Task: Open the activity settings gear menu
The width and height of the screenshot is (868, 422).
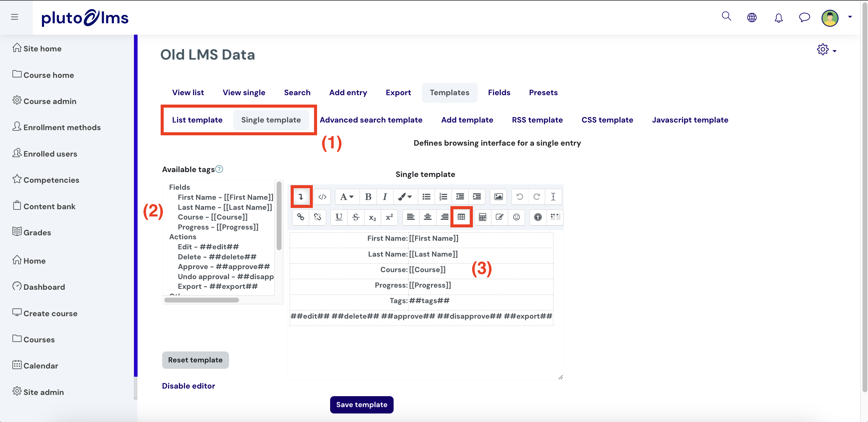Action: coord(827,50)
